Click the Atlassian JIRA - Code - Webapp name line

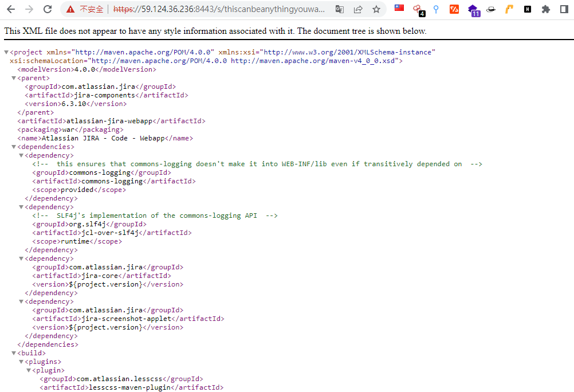pyautogui.click(x=105, y=139)
